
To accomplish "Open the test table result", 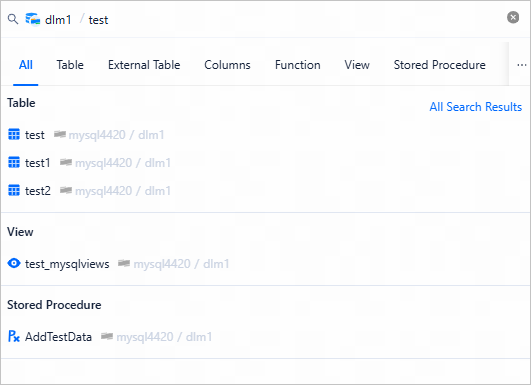I will pos(35,135).
